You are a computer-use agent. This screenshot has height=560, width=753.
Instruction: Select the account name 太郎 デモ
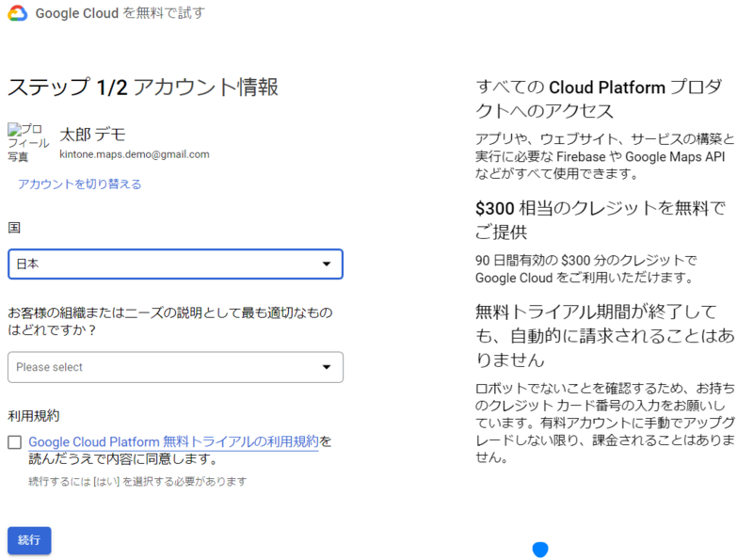[92, 135]
